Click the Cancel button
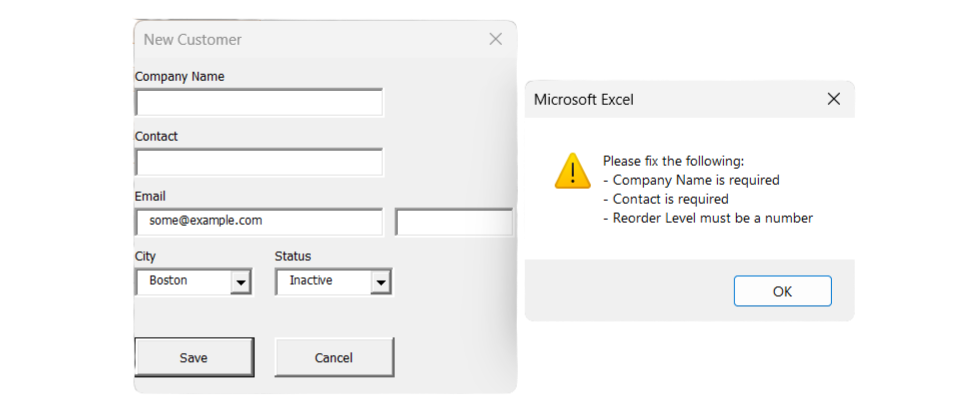 334,357
